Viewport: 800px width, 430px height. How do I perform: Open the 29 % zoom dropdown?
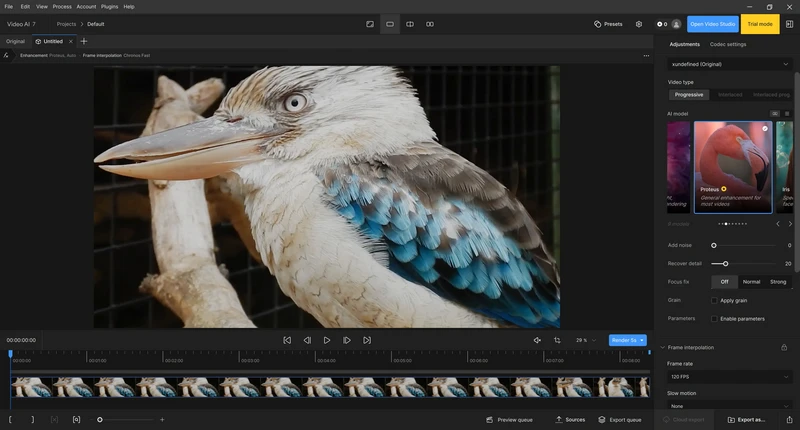tap(586, 340)
